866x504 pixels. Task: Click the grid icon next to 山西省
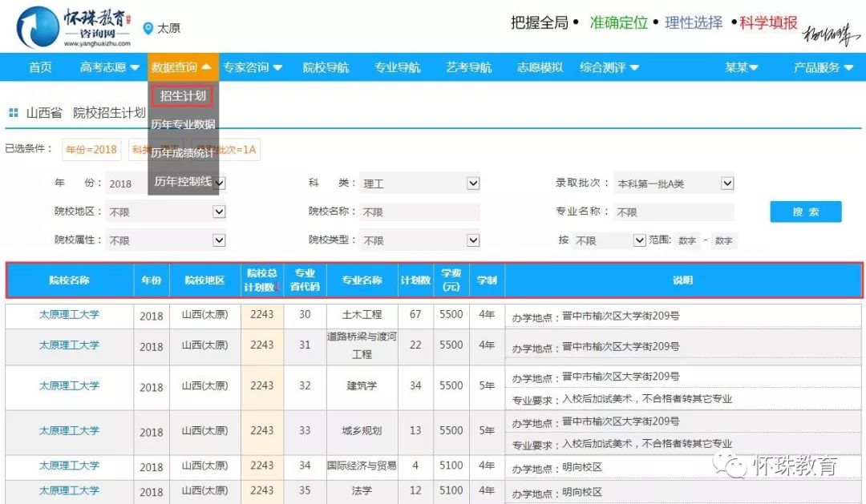14,113
